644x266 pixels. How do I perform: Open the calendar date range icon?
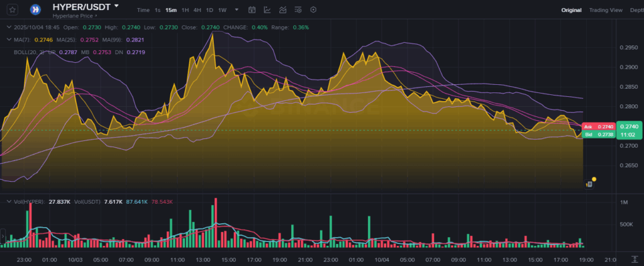click(x=252, y=10)
